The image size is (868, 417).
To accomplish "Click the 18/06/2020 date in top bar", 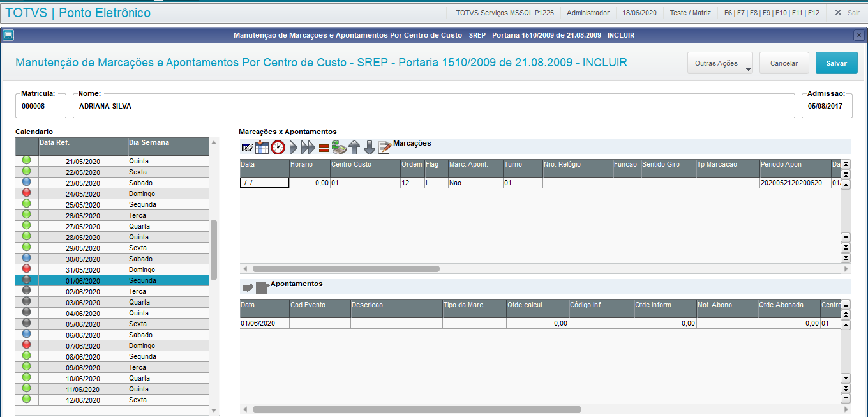I will click(x=640, y=13).
